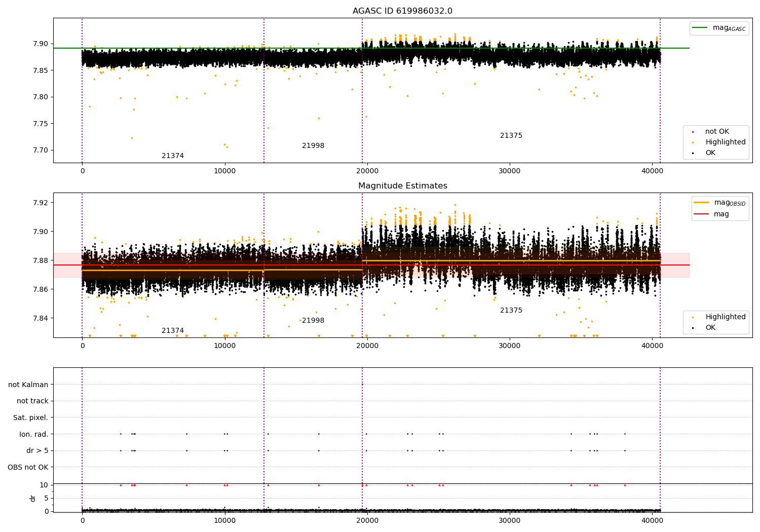Click the red 'mag' legend line in middle plot
760x532 pixels.
701,214
